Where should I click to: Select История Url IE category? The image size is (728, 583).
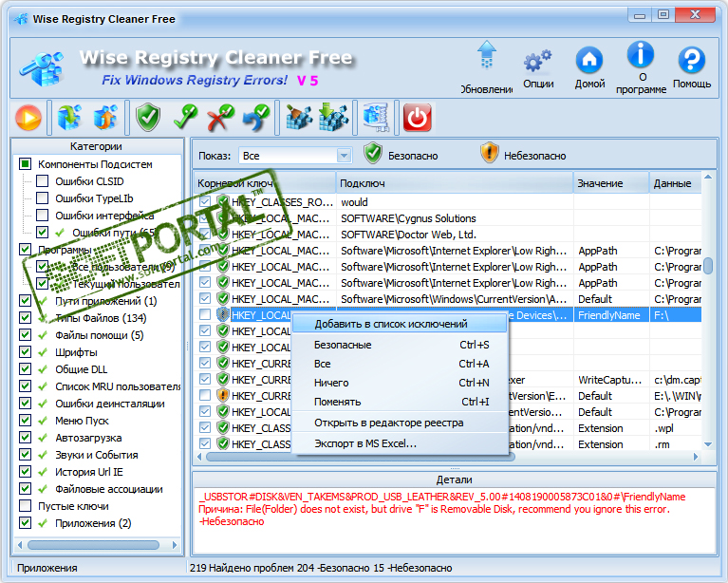point(88,472)
